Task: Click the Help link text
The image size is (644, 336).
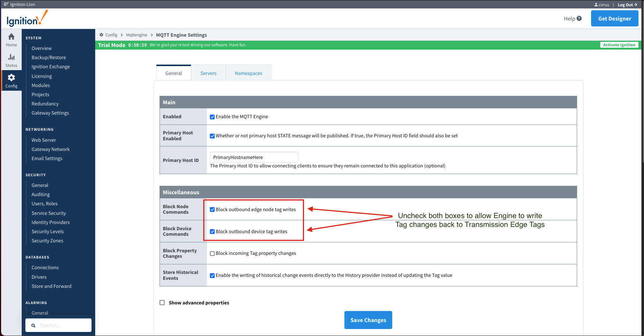Action: point(569,18)
